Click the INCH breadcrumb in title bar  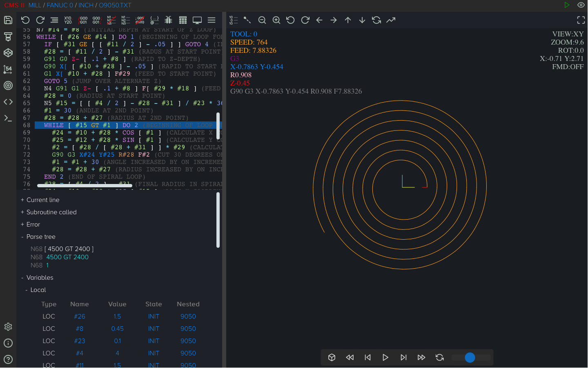86,5
